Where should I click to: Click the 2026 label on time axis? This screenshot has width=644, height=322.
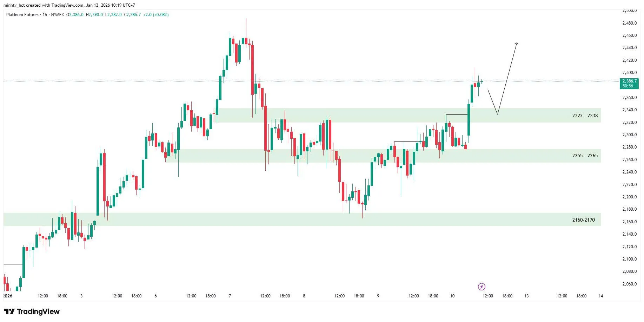click(x=8, y=296)
